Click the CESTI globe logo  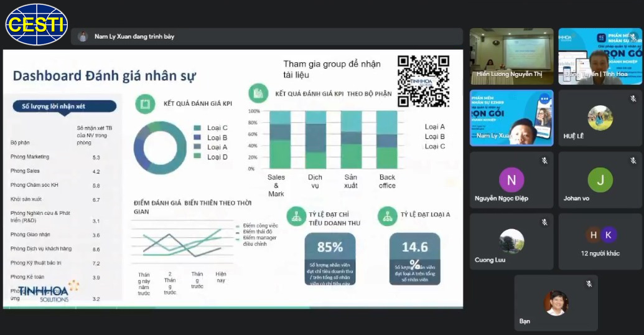pos(37,24)
